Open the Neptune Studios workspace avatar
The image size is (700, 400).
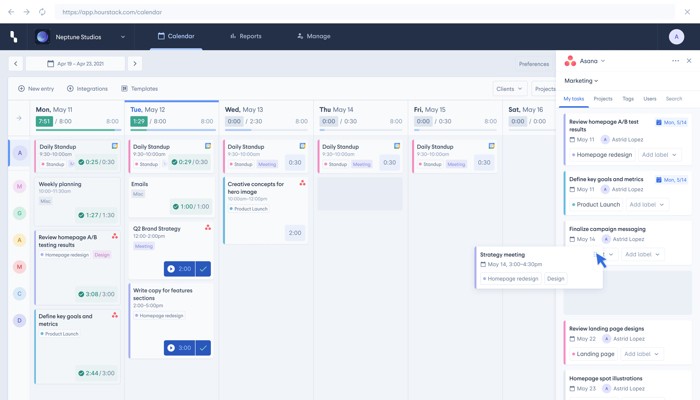point(42,37)
